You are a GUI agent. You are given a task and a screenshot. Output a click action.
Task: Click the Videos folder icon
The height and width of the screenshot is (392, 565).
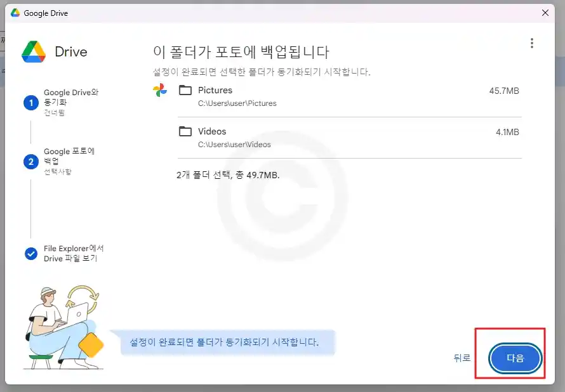[185, 131]
